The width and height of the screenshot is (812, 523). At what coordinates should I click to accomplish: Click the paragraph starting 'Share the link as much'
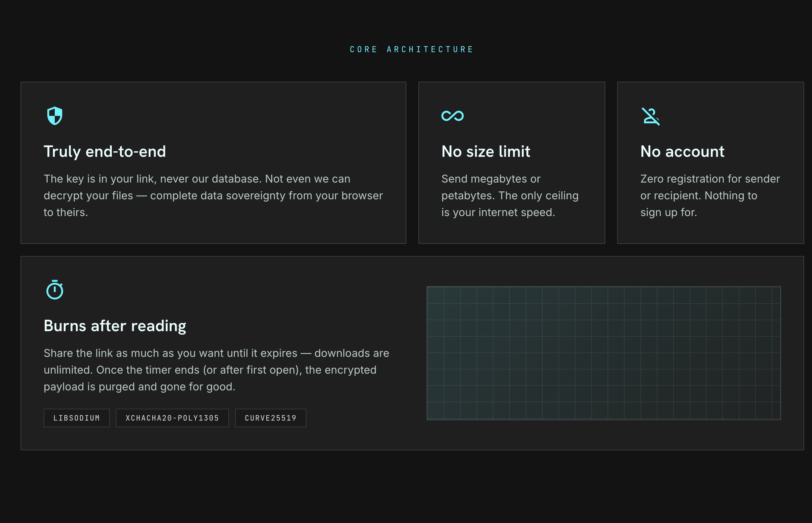click(216, 370)
